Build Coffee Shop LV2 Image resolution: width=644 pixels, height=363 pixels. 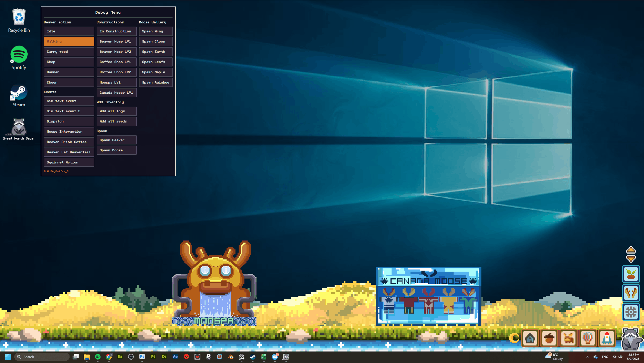point(116,72)
